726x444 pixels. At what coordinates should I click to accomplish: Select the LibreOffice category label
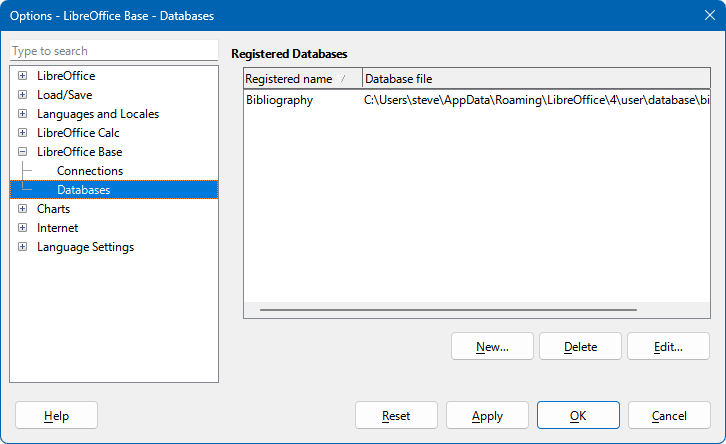coord(66,75)
